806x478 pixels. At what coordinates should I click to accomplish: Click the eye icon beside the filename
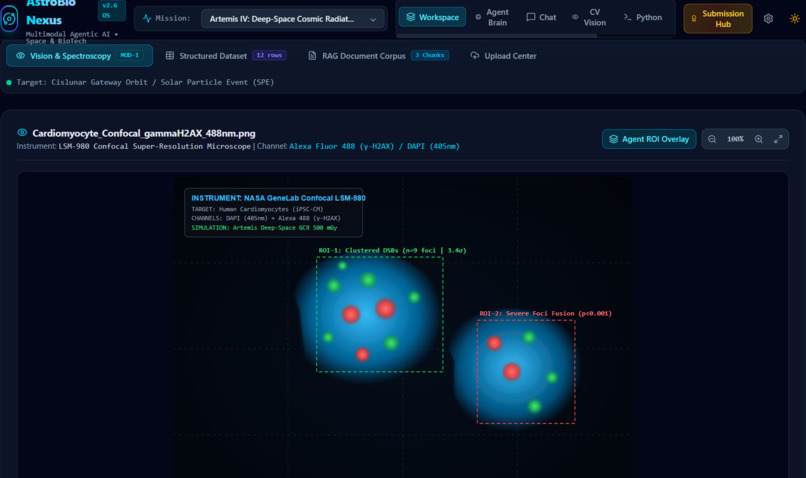22,133
